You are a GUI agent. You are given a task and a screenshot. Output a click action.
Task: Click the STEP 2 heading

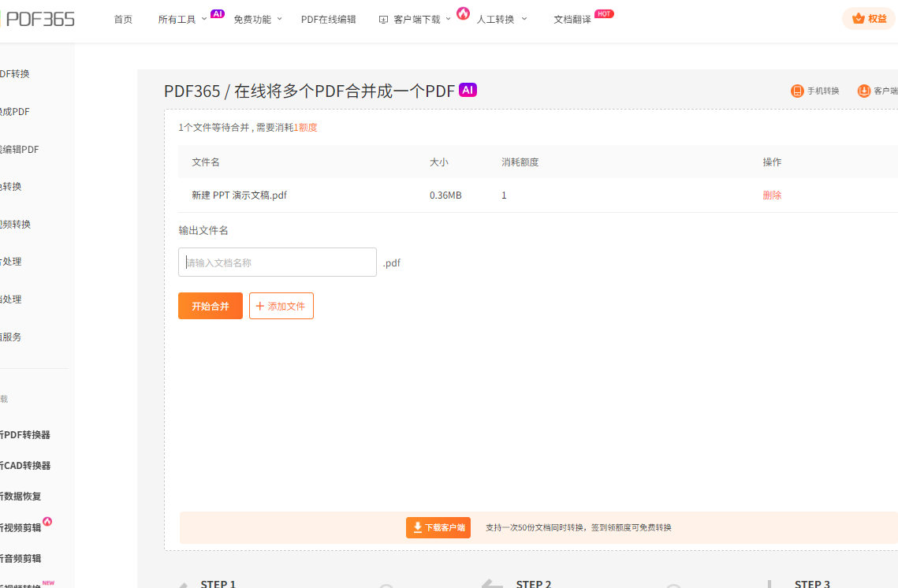[x=533, y=583]
